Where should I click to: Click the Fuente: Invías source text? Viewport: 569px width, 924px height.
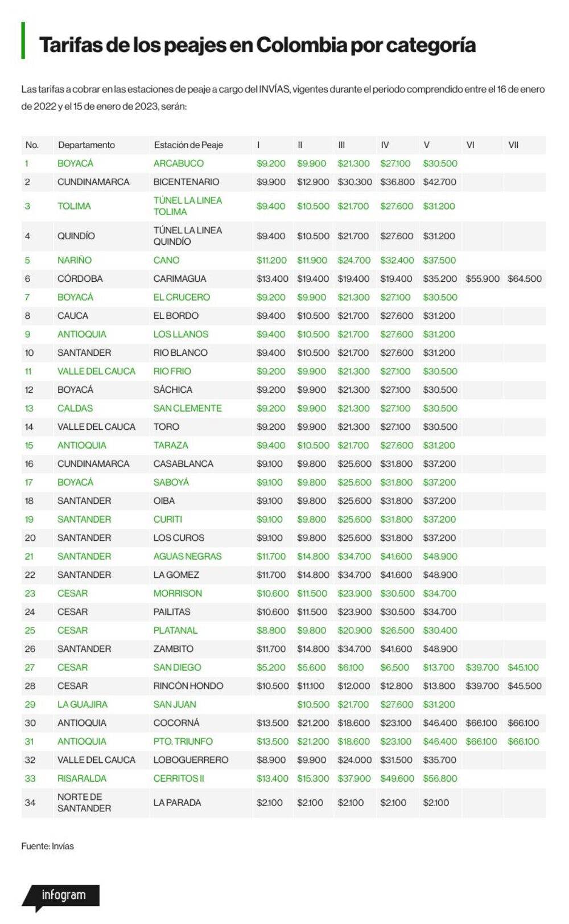click(48, 847)
